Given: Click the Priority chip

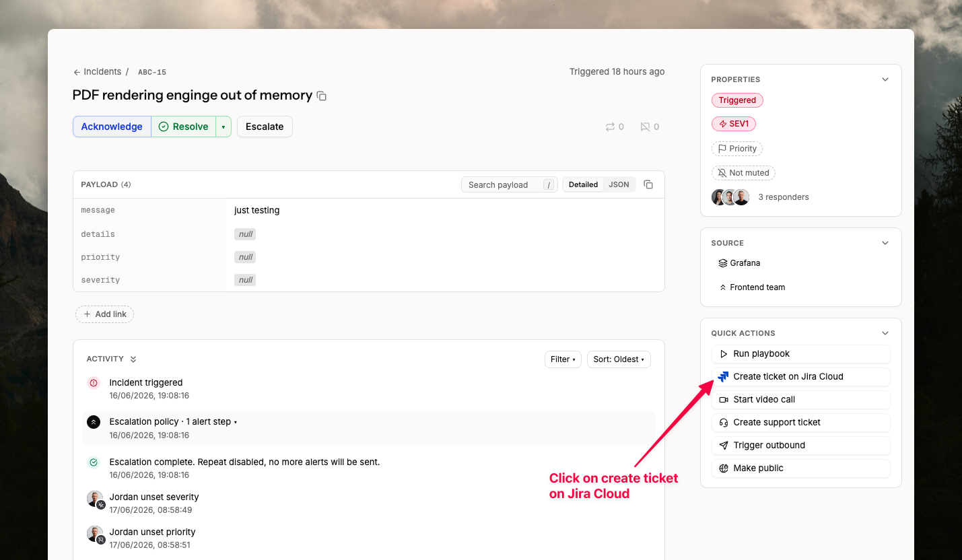Looking at the screenshot, I should (737, 149).
